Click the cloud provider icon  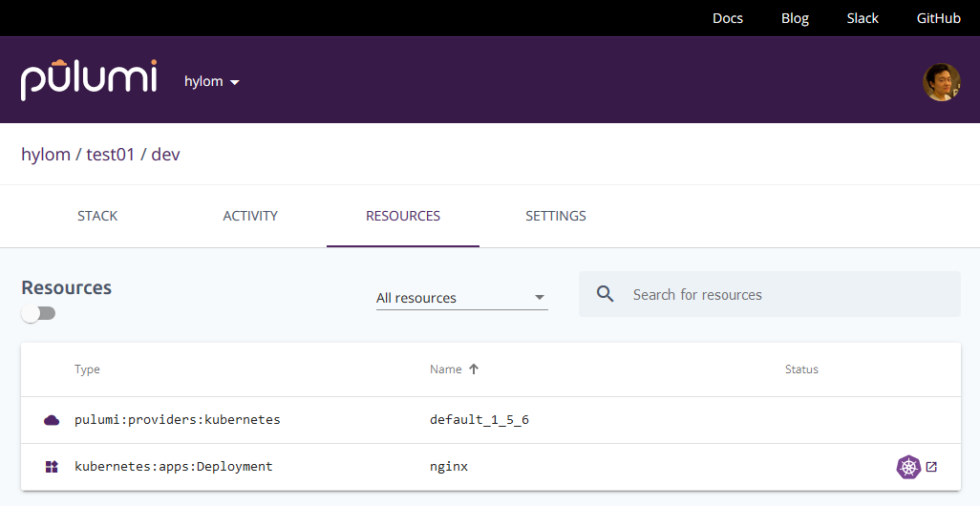click(x=52, y=420)
